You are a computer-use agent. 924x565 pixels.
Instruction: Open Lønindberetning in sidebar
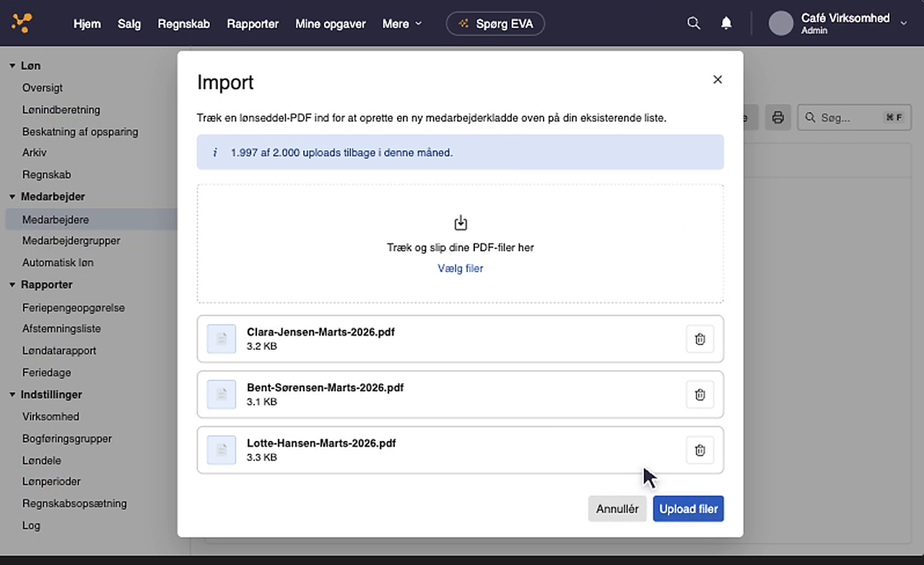point(61,110)
